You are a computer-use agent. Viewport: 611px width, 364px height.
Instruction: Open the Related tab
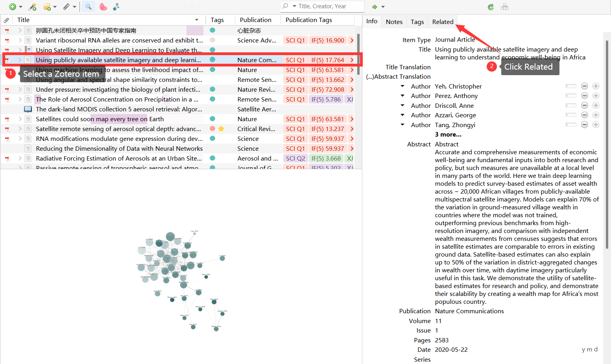click(x=443, y=22)
